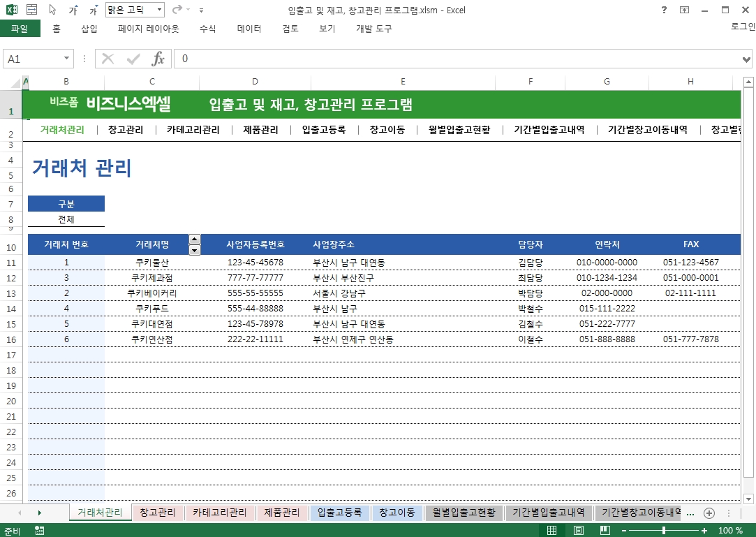
Task: Click the 입출고등록 navigation link
Action: 324,129
